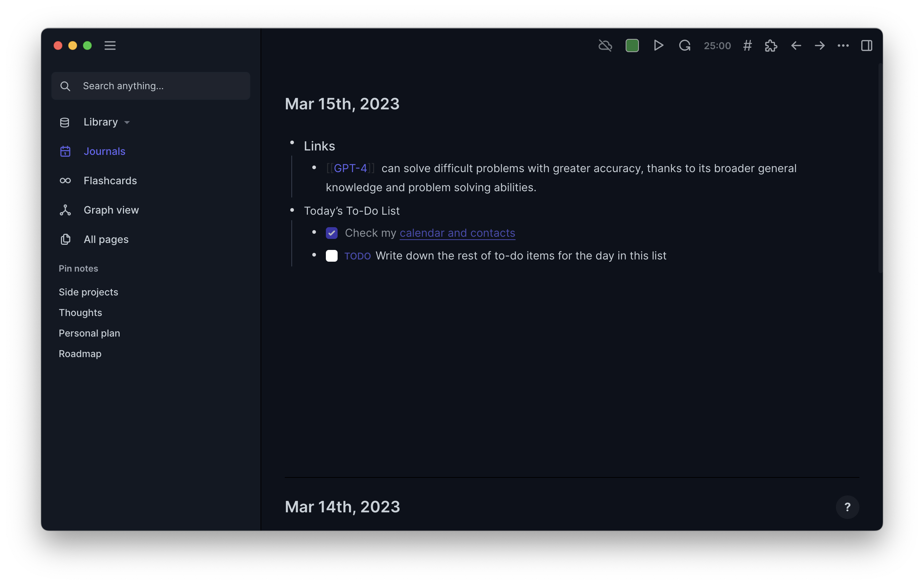Check the TODO write down task checkbox
The width and height of the screenshot is (924, 585).
331,256
